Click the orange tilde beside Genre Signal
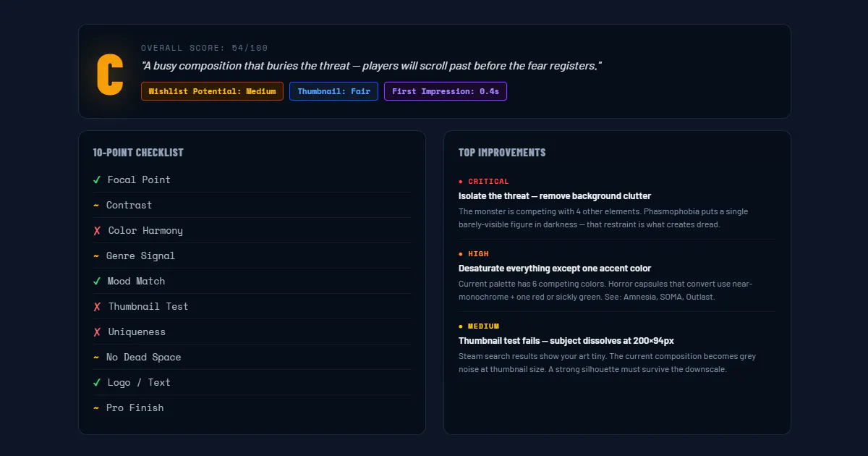Screen dimensions: 868x456 pos(96,256)
